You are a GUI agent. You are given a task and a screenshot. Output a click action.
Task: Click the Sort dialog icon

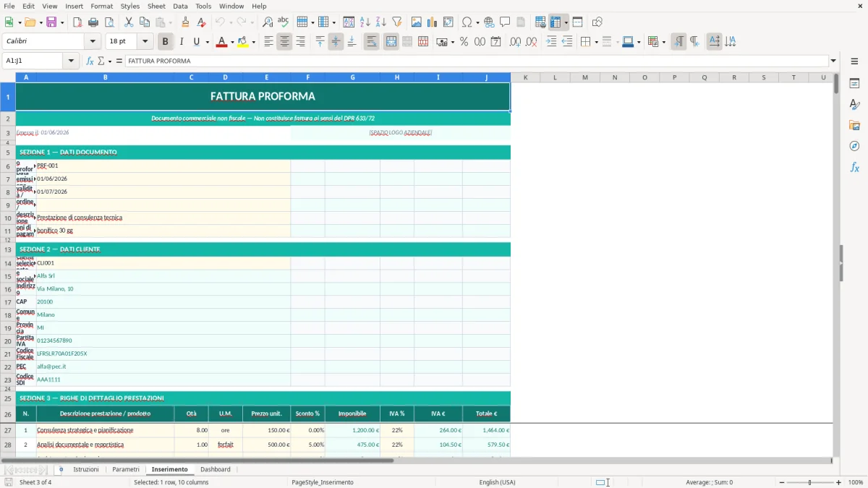[x=349, y=22]
